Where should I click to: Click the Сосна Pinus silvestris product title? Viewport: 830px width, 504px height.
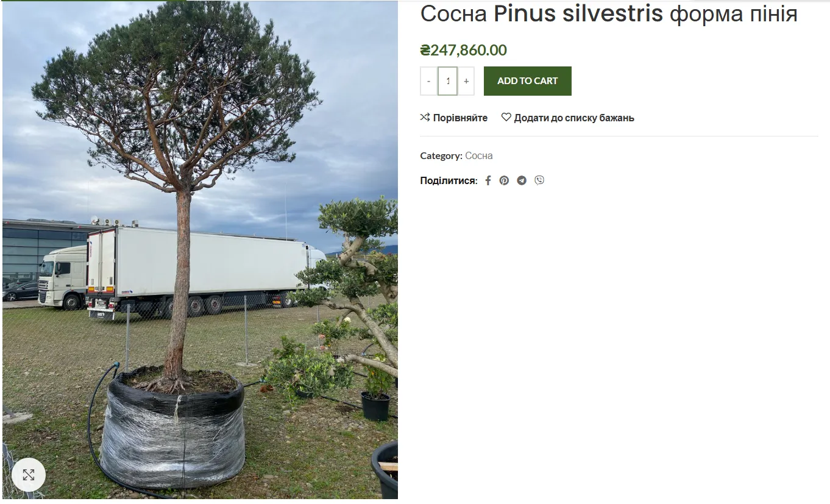click(x=609, y=13)
